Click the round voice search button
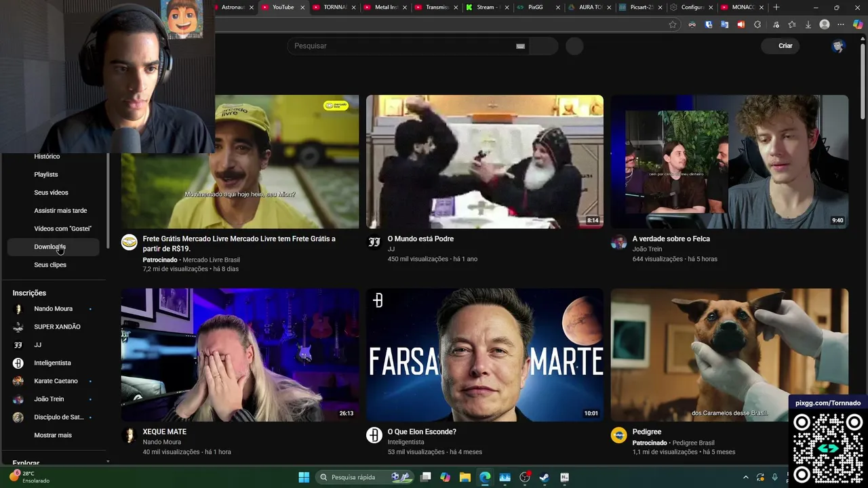The image size is (868, 488). pos(574,46)
